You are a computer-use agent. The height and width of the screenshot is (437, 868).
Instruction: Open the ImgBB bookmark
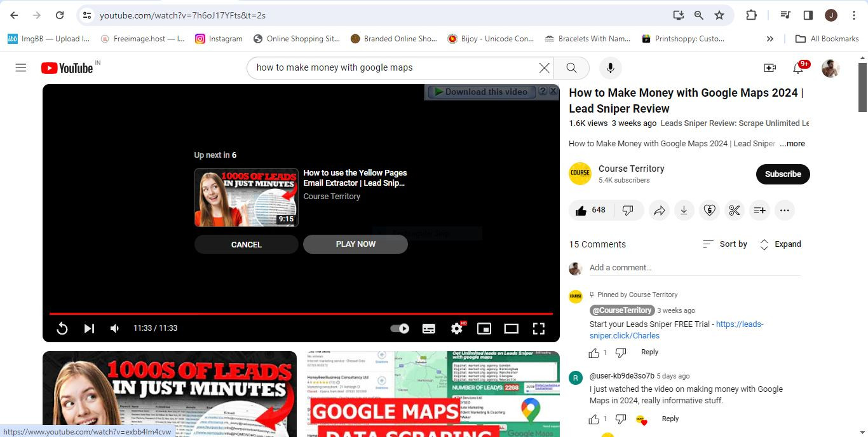48,39
